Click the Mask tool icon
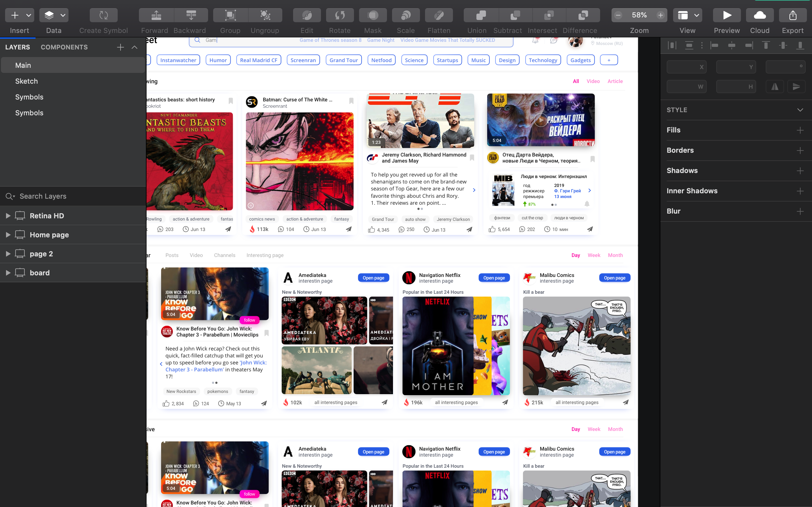812x507 pixels. coord(373,16)
